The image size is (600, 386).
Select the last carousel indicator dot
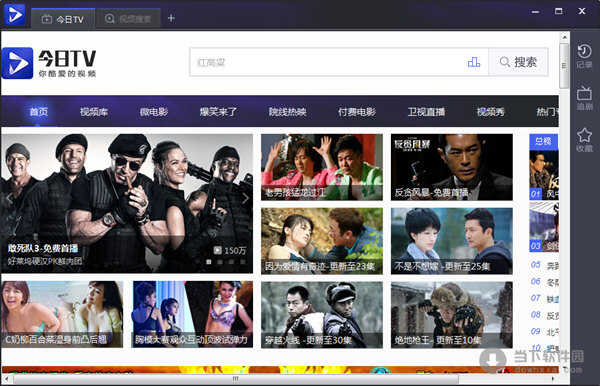(243, 262)
